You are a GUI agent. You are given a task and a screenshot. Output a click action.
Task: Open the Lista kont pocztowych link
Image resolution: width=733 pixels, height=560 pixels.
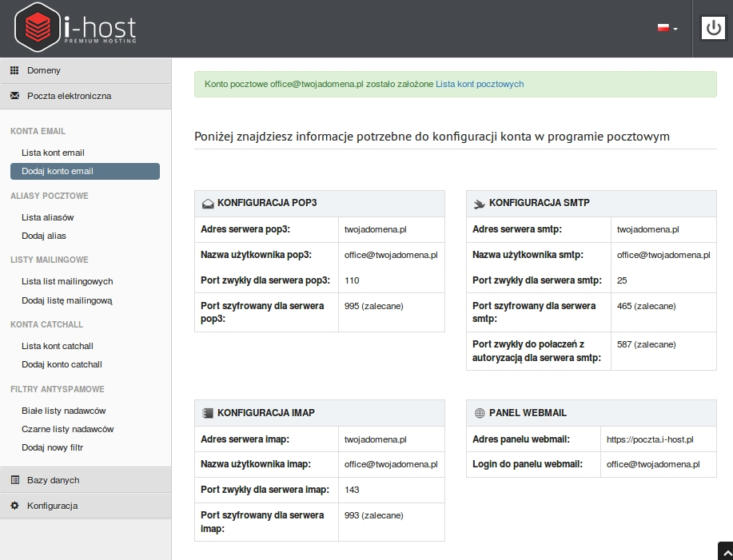pyautogui.click(x=480, y=84)
